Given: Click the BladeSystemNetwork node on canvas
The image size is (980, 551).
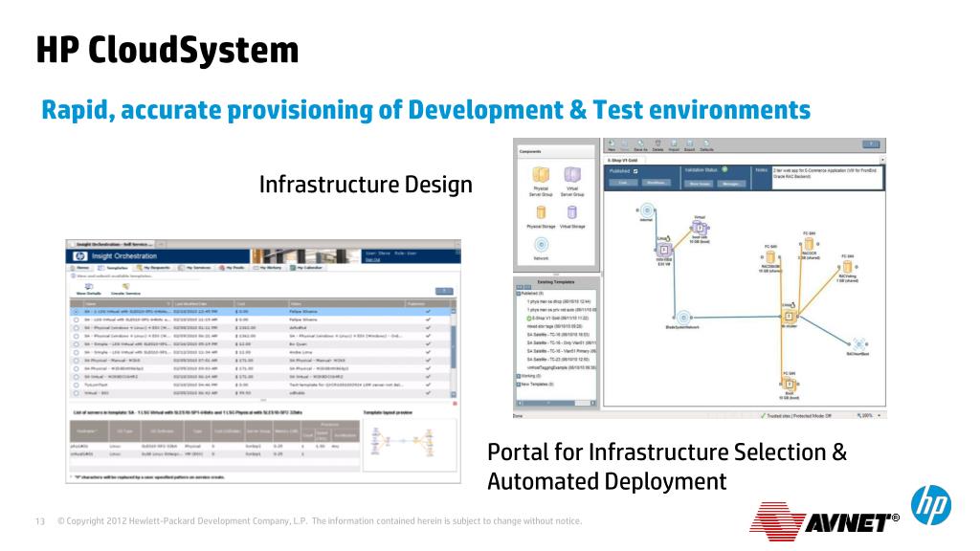Looking at the screenshot, I should 683,318.
